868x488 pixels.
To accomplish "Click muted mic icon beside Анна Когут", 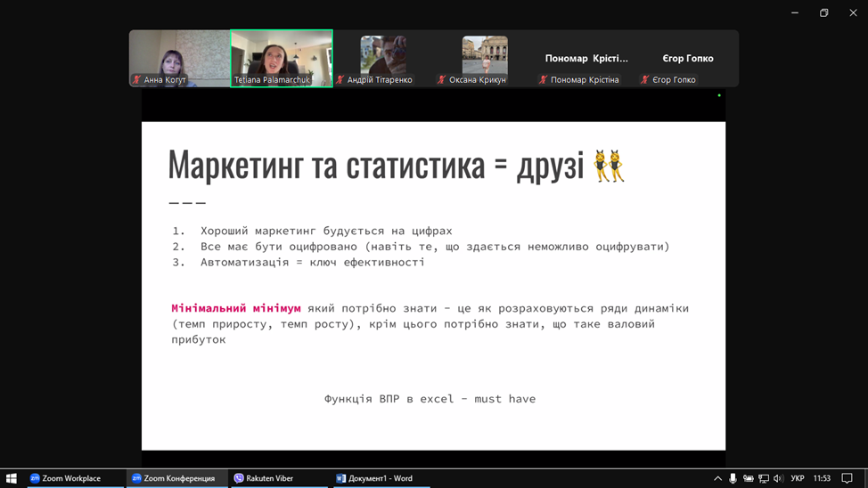I will [x=136, y=80].
